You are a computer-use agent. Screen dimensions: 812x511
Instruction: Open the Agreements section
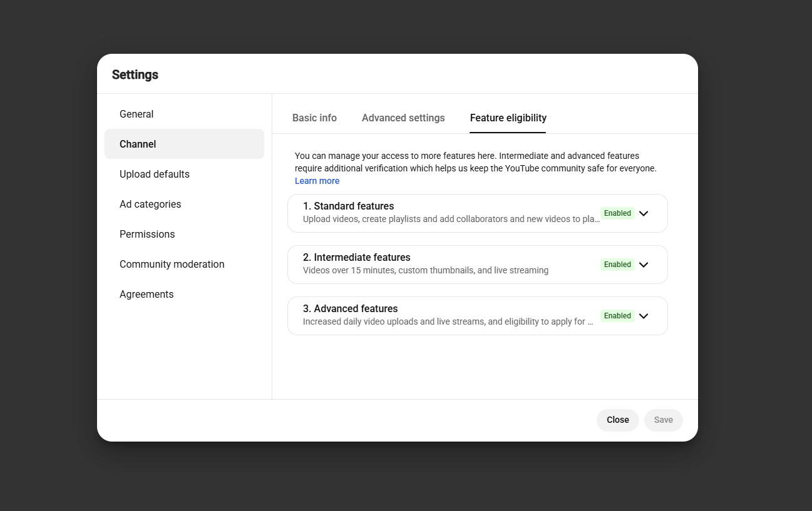point(184,294)
